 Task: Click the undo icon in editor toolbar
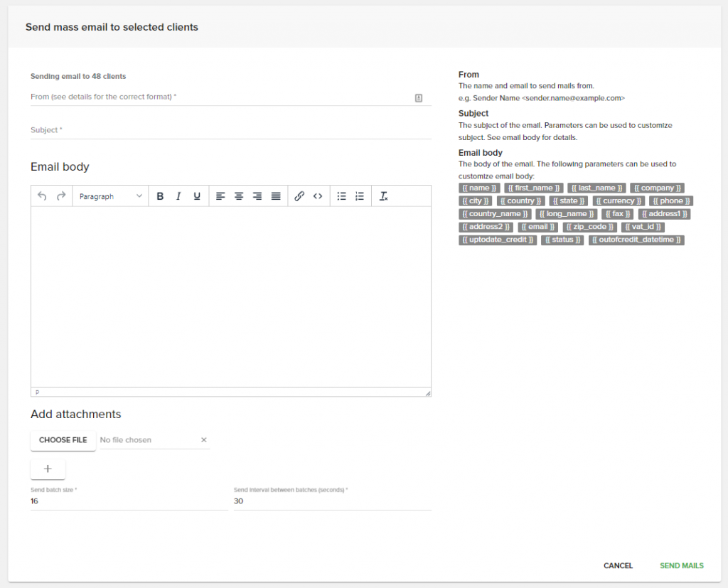[42, 196]
